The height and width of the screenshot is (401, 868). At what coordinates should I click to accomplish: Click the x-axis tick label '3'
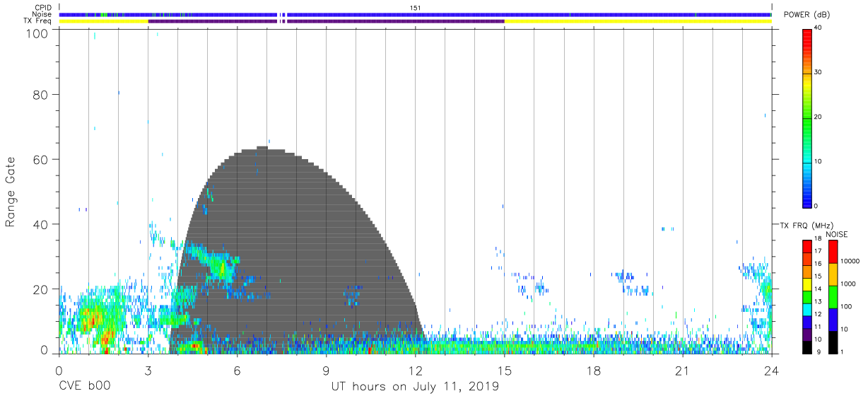tap(148, 371)
